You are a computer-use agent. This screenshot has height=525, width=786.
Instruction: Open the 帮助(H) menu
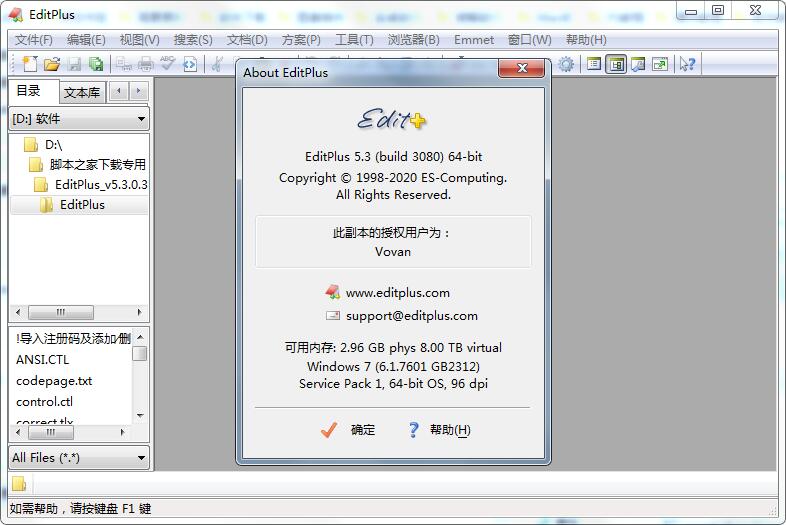tap(586, 40)
